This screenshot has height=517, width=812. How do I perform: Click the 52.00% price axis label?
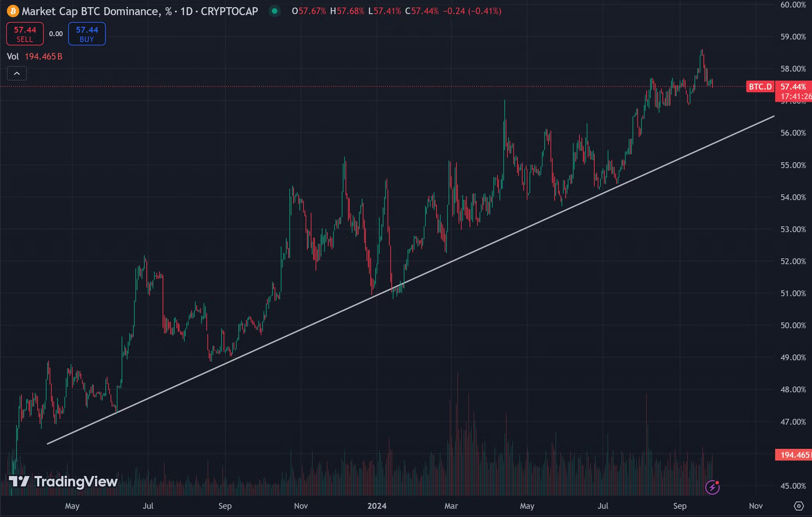793,261
